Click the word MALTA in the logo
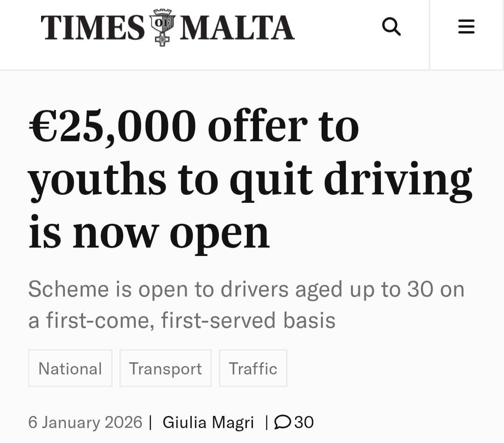Viewport: 504px width, 443px height. (x=237, y=28)
